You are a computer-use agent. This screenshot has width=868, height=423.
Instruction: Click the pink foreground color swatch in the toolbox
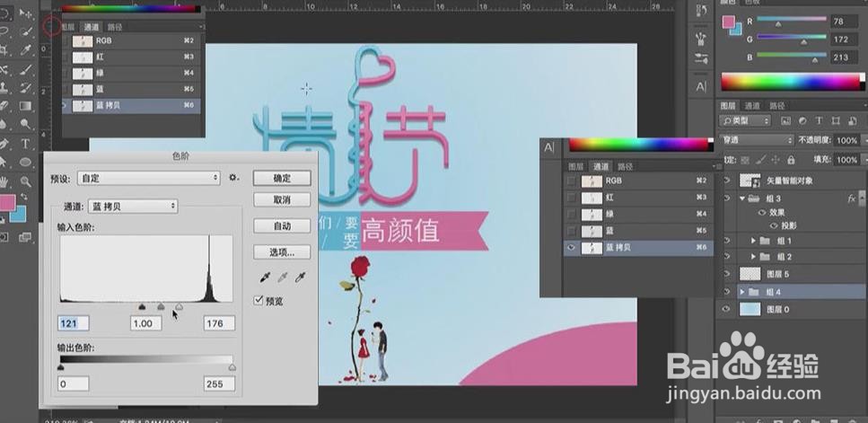tap(6, 202)
